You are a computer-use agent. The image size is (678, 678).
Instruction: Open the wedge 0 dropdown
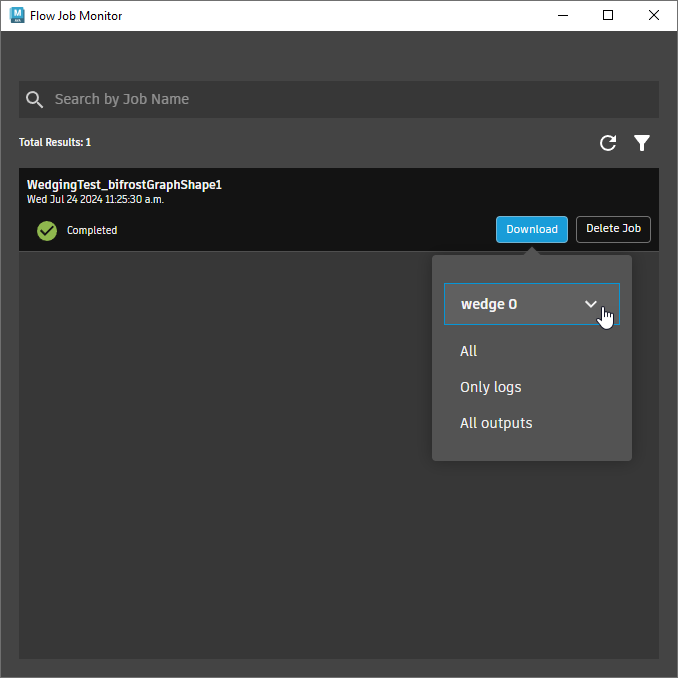[531, 304]
